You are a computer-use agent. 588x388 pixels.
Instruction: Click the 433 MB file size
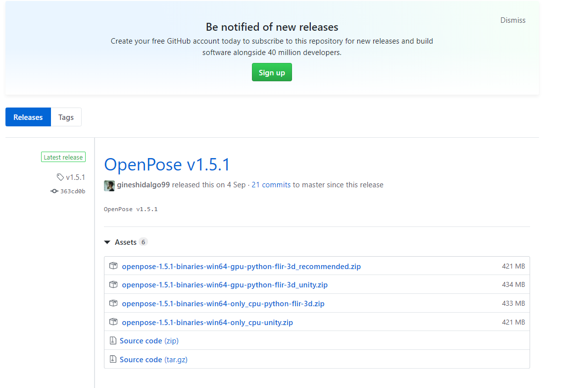(x=513, y=303)
